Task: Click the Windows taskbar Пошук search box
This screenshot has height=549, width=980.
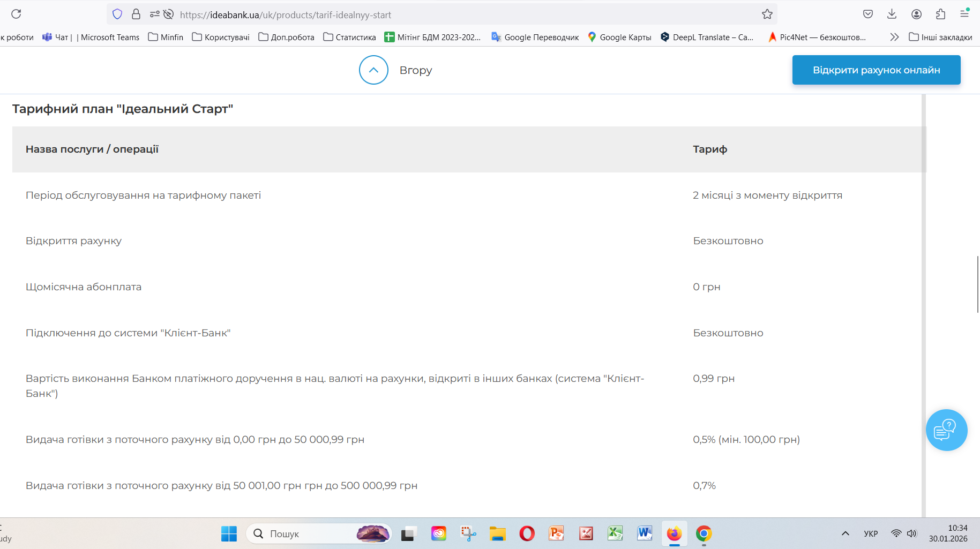Action: point(319,534)
